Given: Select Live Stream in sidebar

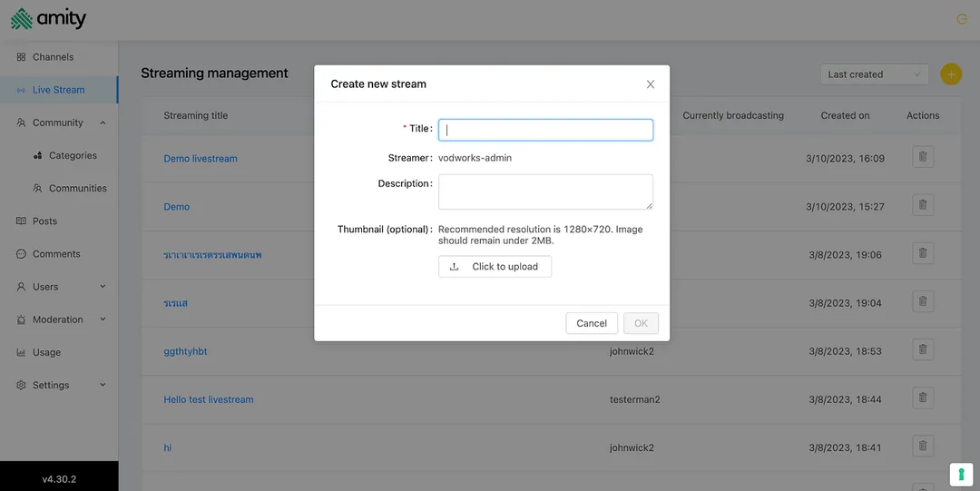Looking at the screenshot, I should pyautogui.click(x=59, y=90).
